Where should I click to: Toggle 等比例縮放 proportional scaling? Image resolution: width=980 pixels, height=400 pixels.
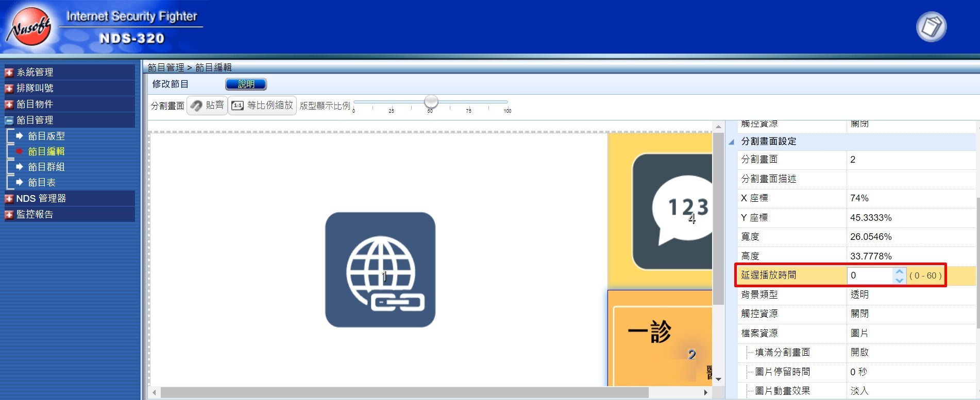[262, 106]
